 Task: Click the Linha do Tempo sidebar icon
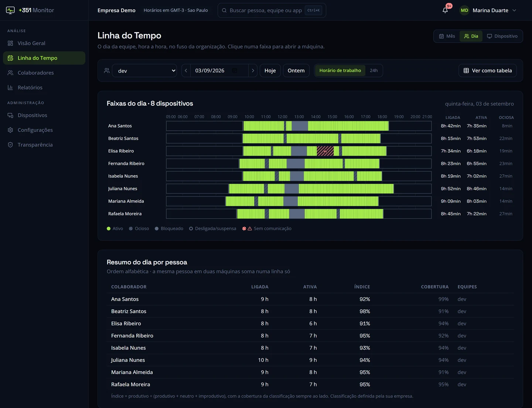tap(10, 58)
